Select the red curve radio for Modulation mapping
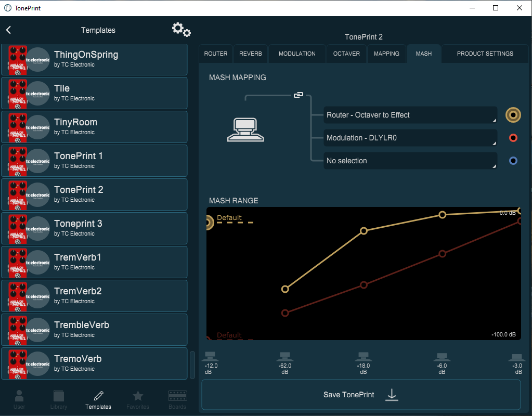532x416 pixels. 513,138
